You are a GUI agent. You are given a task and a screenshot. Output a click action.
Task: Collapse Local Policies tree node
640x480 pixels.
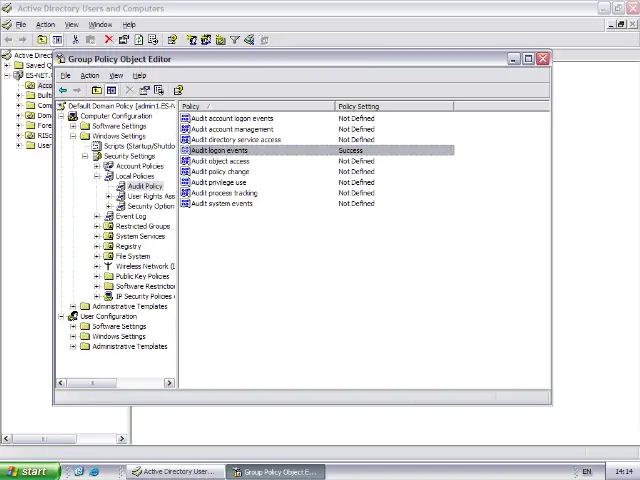point(97,176)
